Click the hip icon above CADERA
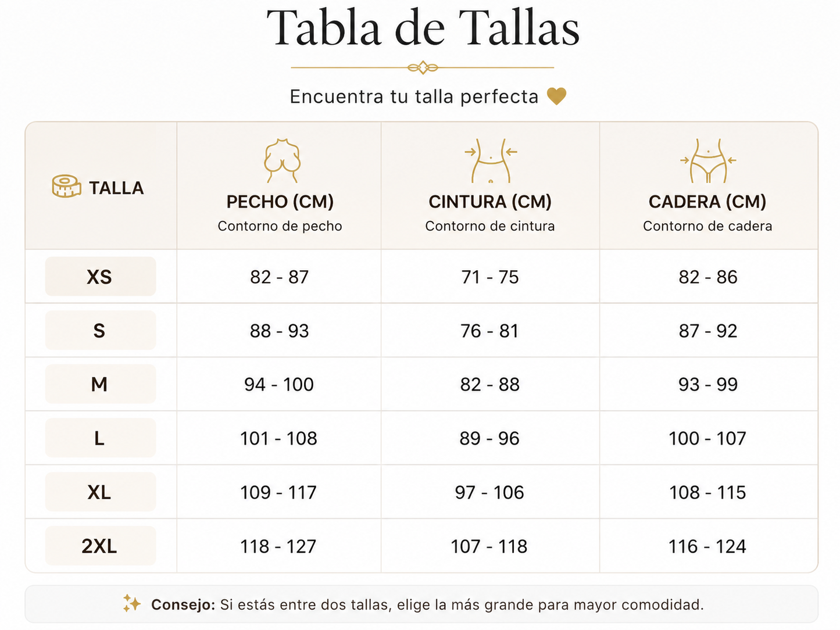The height and width of the screenshot is (630, 840). pyautogui.click(x=708, y=161)
